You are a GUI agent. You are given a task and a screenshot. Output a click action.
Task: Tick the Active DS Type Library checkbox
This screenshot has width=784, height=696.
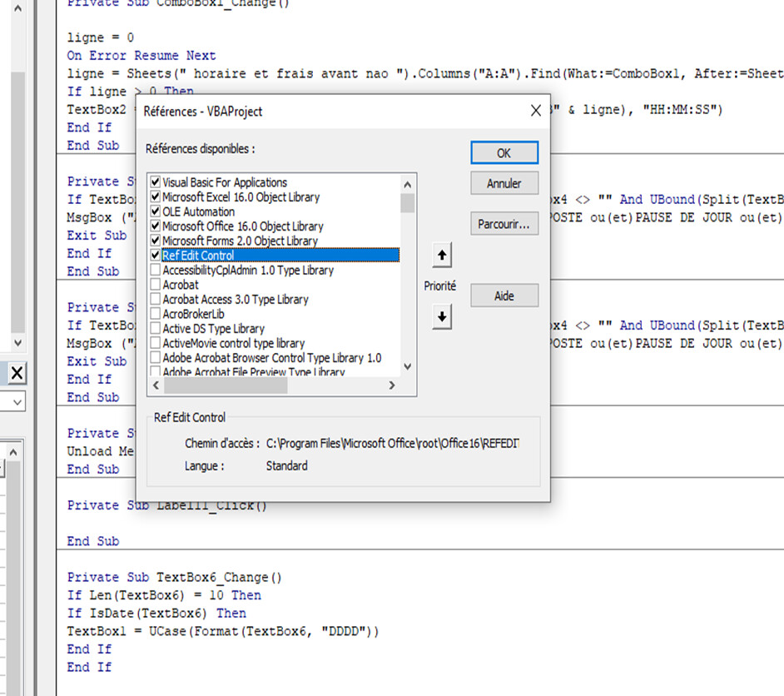156,328
